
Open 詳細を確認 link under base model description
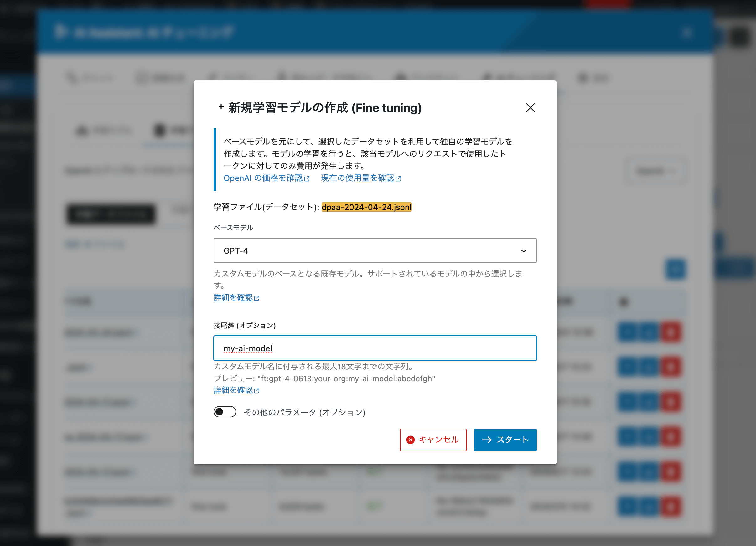(236, 297)
